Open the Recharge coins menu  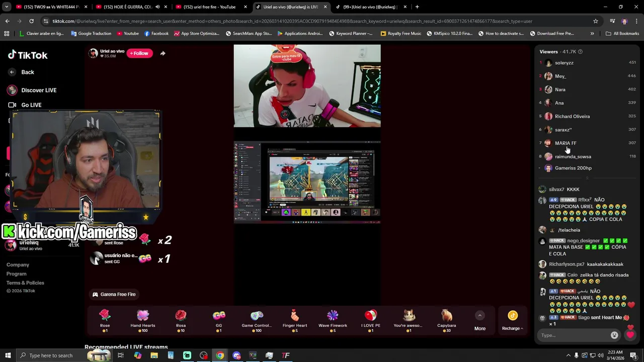(x=512, y=321)
